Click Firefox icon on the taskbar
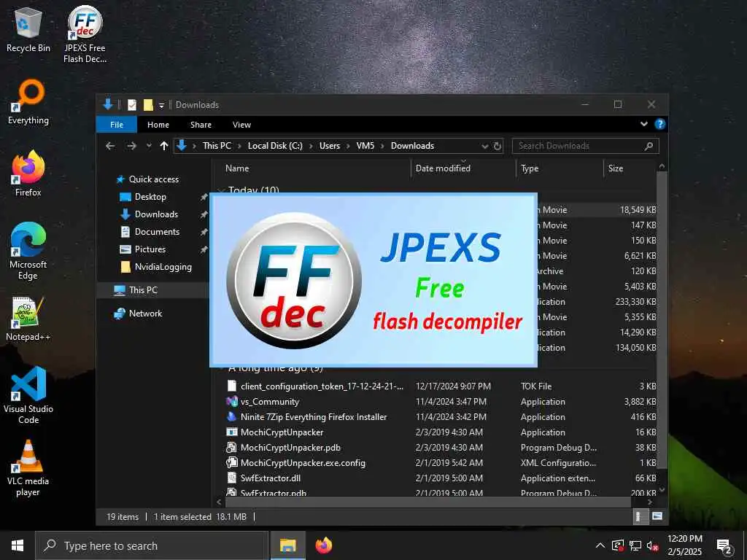 324,545
